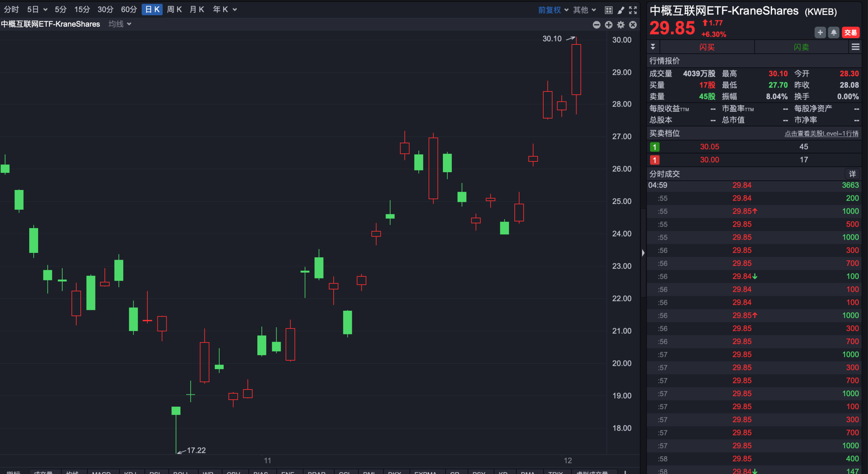Add KWEB to watchlist with plus icon
This screenshot has height=474, width=868.
(820, 33)
